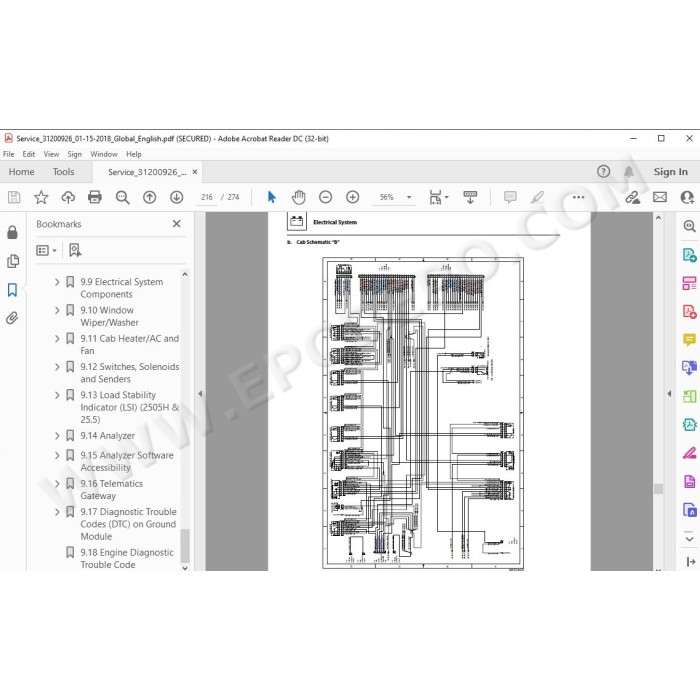Image resolution: width=700 pixels, height=700 pixels.
Task: Add a comment sticky note
Action: pos(510,197)
